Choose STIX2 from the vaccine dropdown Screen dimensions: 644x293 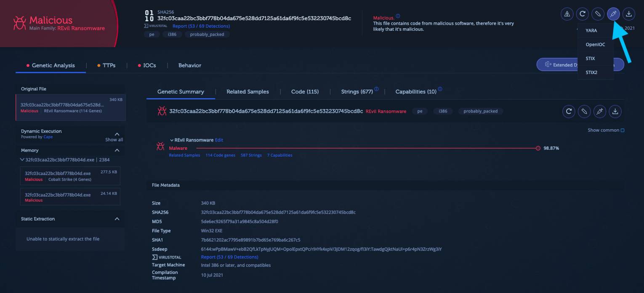(591, 72)
